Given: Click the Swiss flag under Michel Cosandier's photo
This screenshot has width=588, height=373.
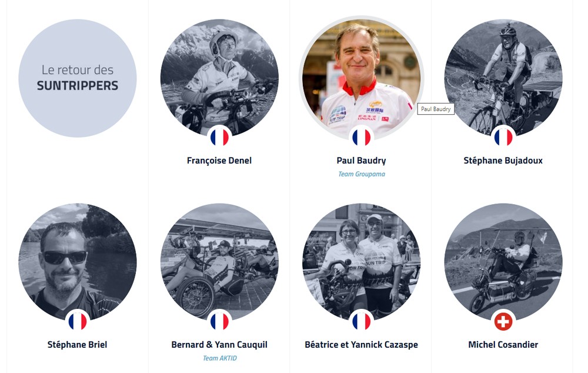Looking at the screenshot, I should pos(503,321).
